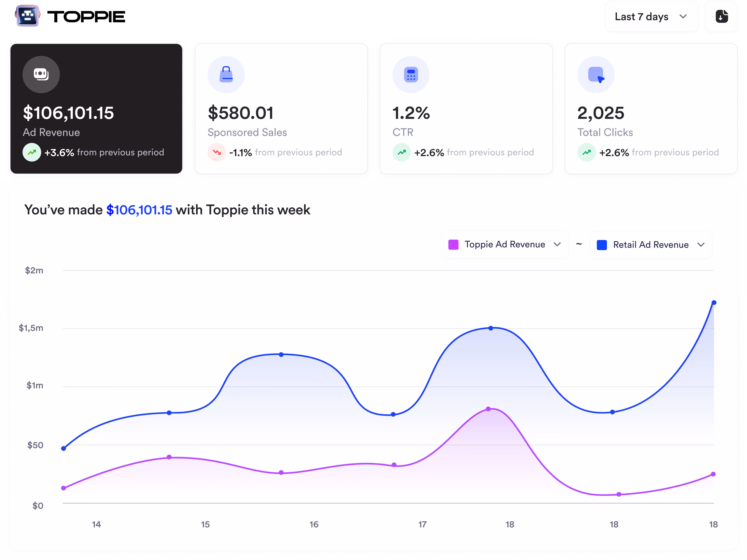Screen dimensions: 747x560
Task: Open the Last 7 days dropdown
Action: pyautogui.click(x=651, y=17)
